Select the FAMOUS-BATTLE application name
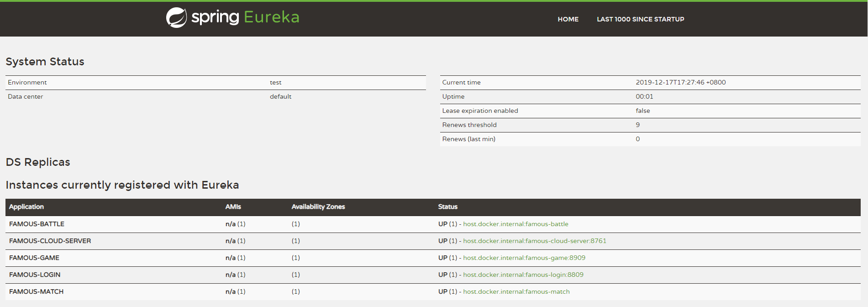The width and height of the screenshot is (868, 307). [x=37, y=224]
